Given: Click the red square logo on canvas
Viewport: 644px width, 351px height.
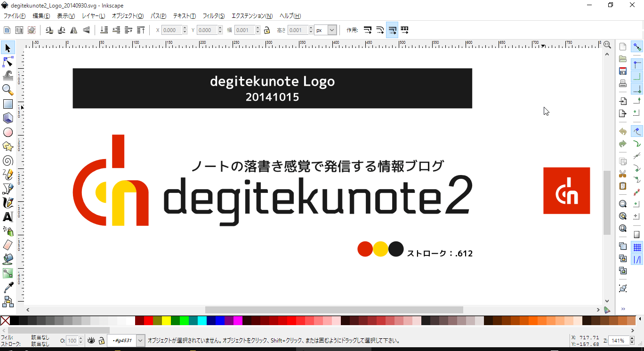Looking at the screenshot, I should click(x=566, y=191).
